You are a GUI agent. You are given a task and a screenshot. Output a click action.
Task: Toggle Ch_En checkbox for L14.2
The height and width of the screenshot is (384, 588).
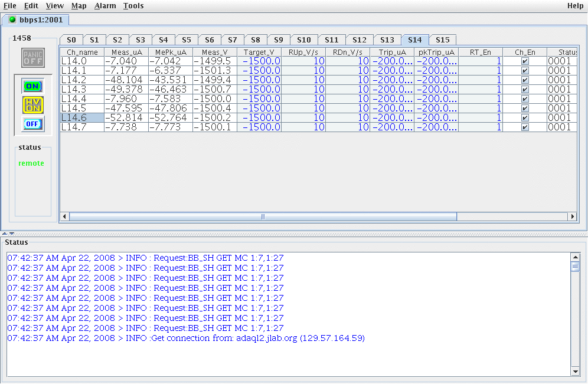[x=525, y=80]
